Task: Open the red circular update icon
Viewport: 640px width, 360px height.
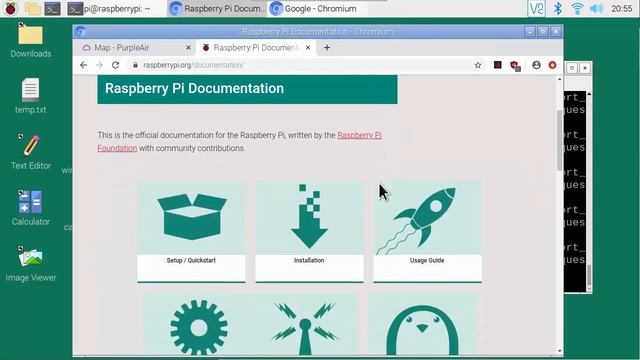Action: tap(552, 65)
